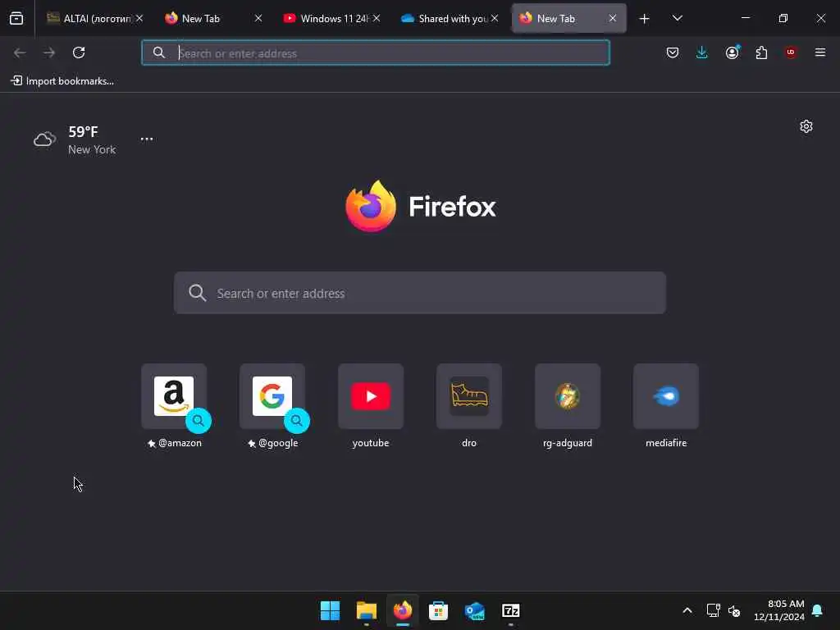This screenshot has width=840, height=630.
Task: Open 7-Zip from taskbar
Action: click(x=510, y=610)
